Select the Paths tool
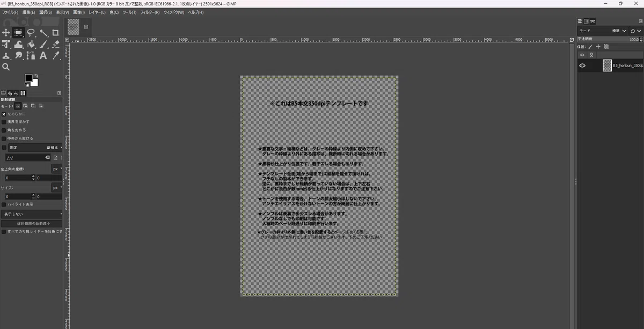This screenshot has height=329, width=644. [x=31, y=55]
